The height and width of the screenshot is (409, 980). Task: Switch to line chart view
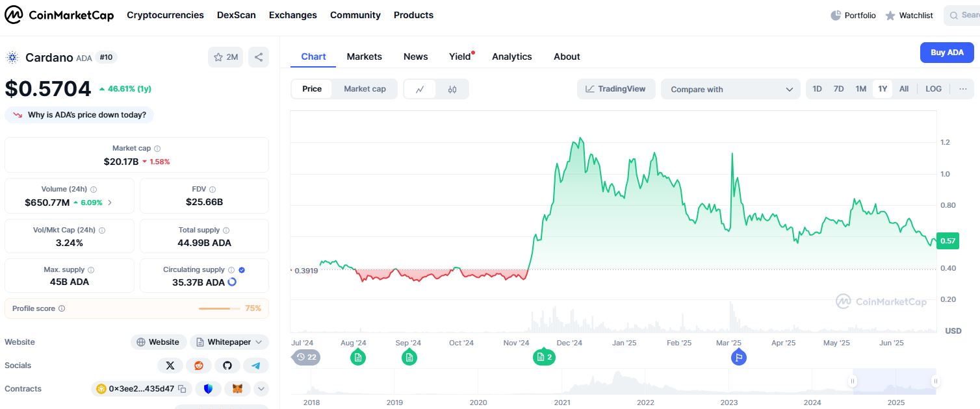[420, 90]
